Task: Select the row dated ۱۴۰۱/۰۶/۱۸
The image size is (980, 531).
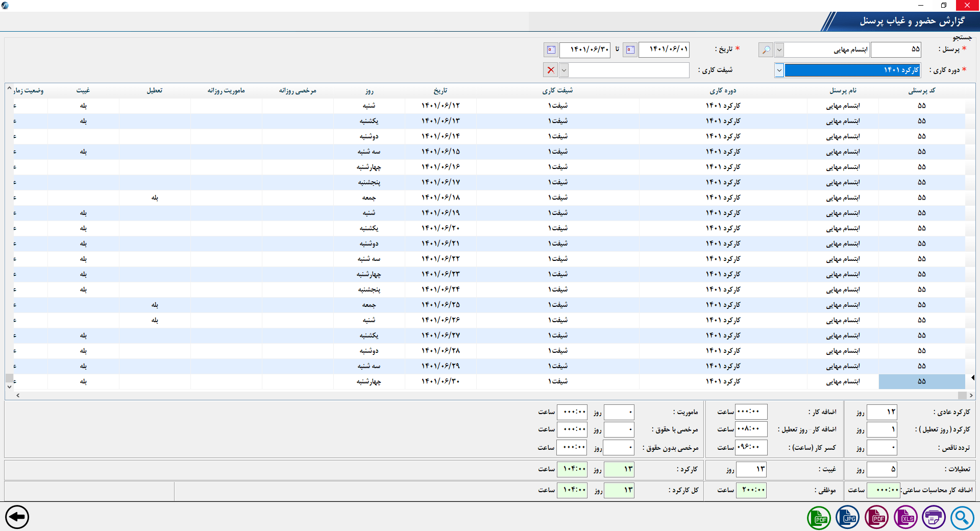Action: click(440, 198)
